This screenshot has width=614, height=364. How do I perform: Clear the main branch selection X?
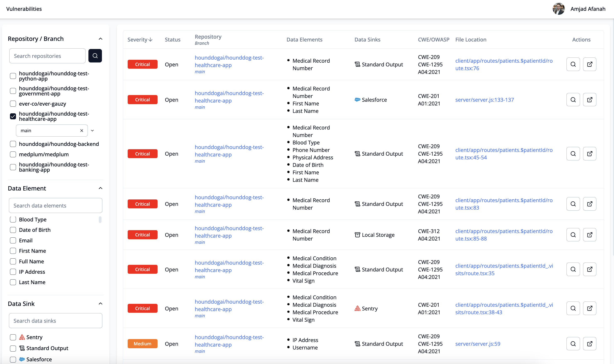coord(82,131)
